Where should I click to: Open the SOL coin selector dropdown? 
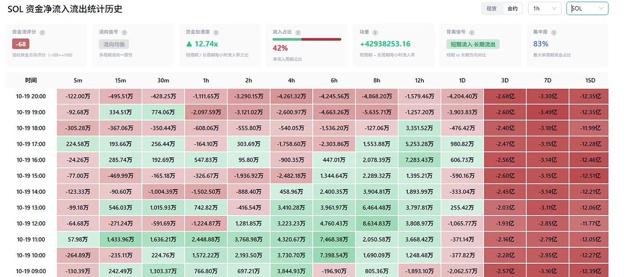(587, 9)
